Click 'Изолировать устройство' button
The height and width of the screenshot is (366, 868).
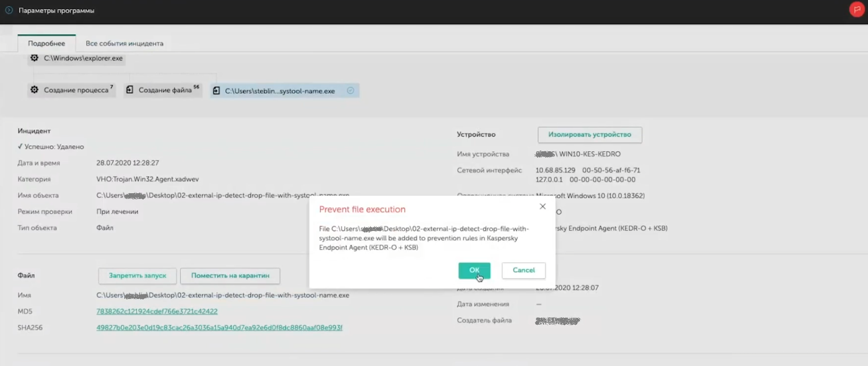590,135
